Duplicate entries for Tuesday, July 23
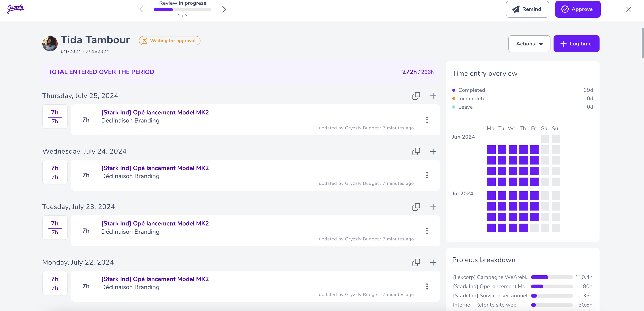This screenshot has width=644, height=311. (x=416, y=207)
